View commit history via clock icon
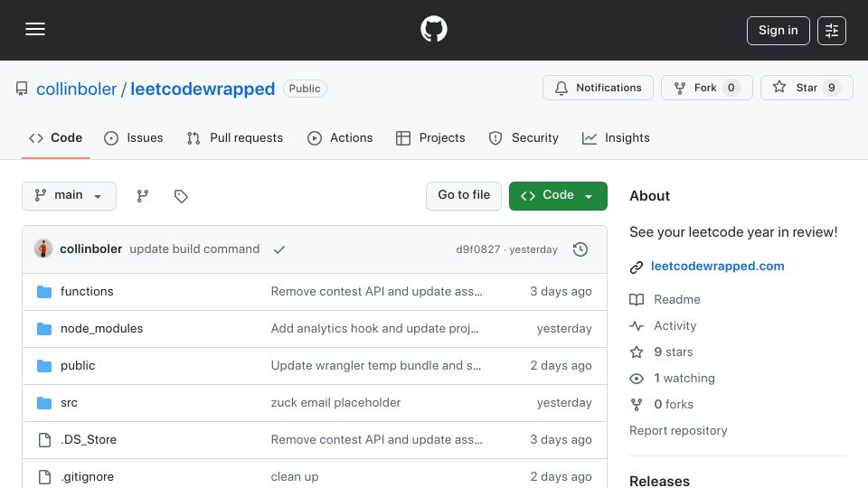Image resolution: width=868 pixels, height=488 pixels. pyautogui.click(x=580, y=249)
